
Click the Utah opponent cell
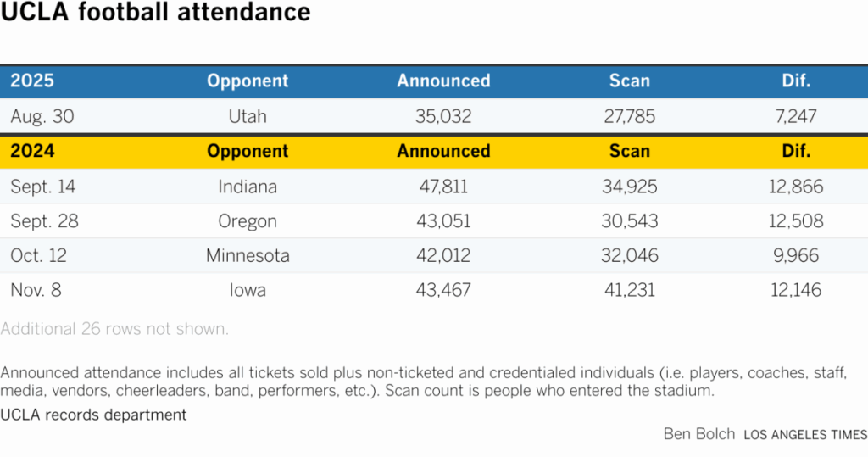click(x=248, y=117)
